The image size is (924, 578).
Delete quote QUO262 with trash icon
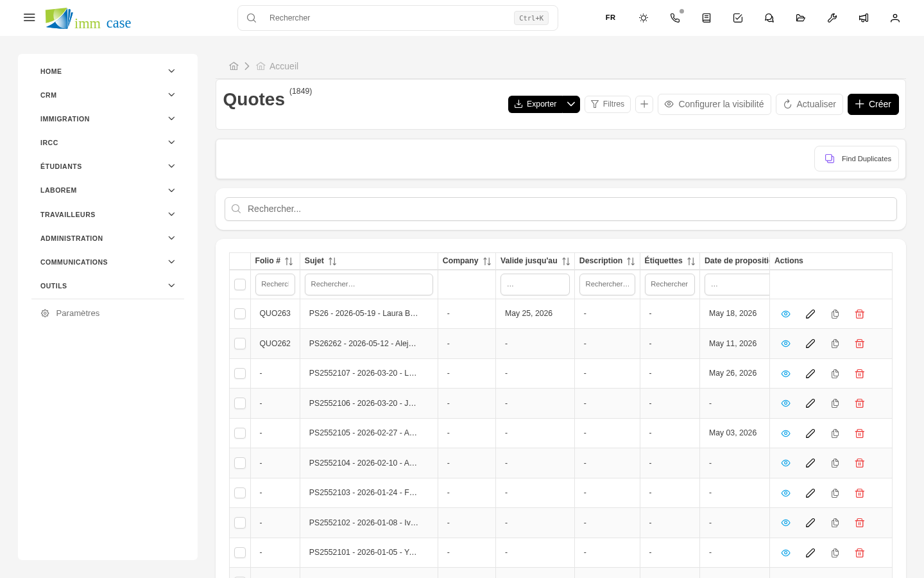[860, 344]
